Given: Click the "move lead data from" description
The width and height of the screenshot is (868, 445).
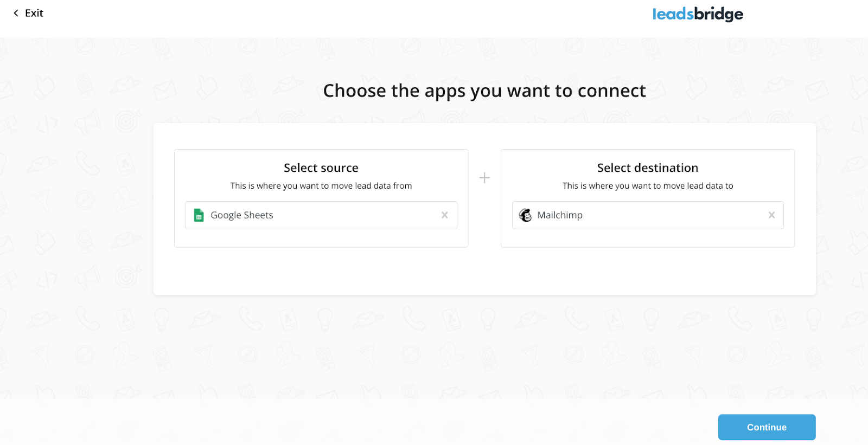Looking at the screenshot, I should [x=321, y=186].
